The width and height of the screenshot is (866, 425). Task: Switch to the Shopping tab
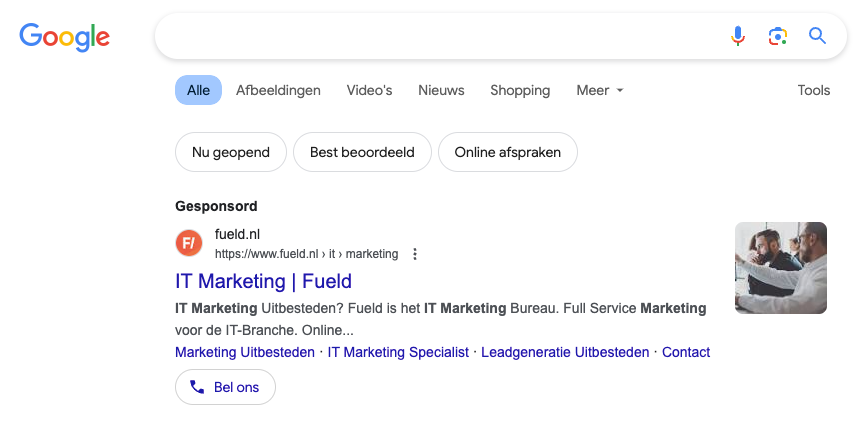click(x=519, y=90)
